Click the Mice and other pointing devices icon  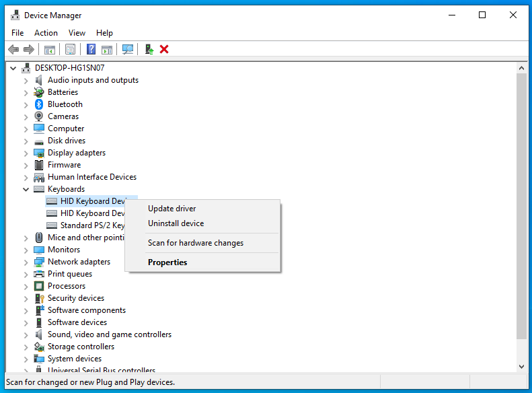[x=39, y=238]
